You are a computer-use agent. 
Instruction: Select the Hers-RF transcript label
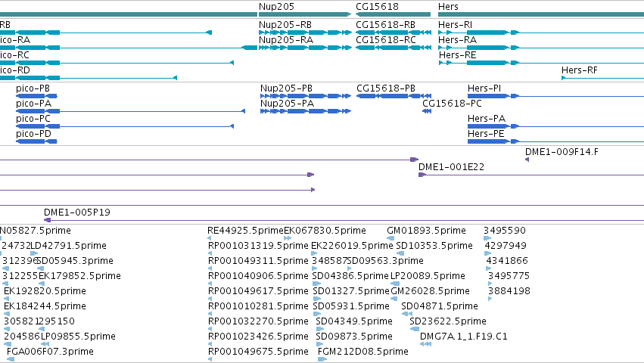pyautogui.click(x=580, y=70)
